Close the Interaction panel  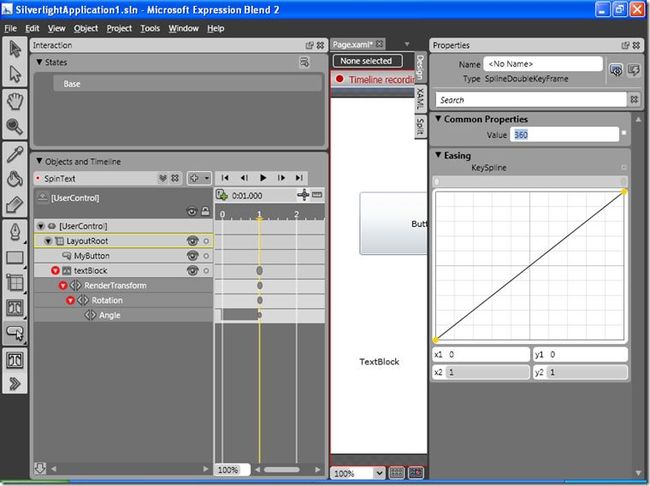pyautogui.click(x=320, y=45)
